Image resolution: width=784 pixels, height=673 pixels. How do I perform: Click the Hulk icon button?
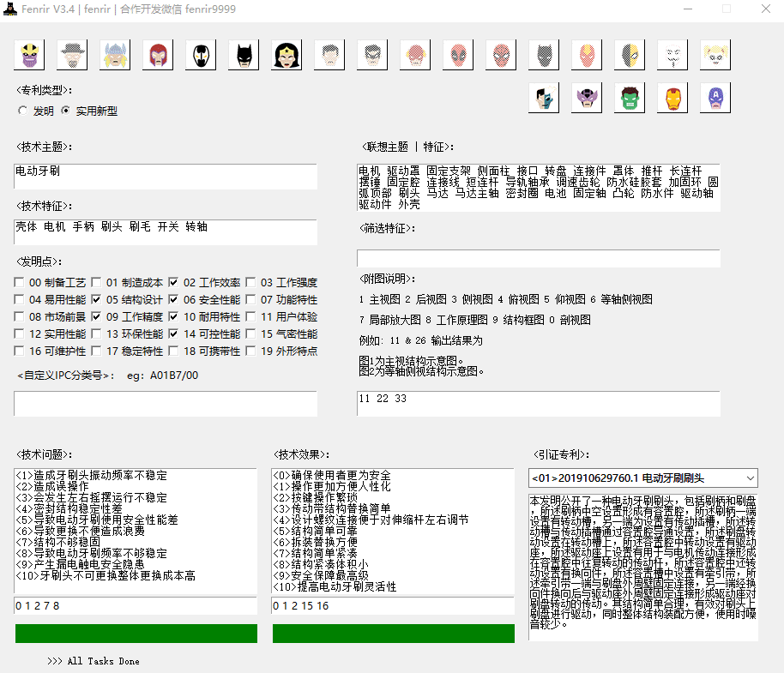click(630, 99)
